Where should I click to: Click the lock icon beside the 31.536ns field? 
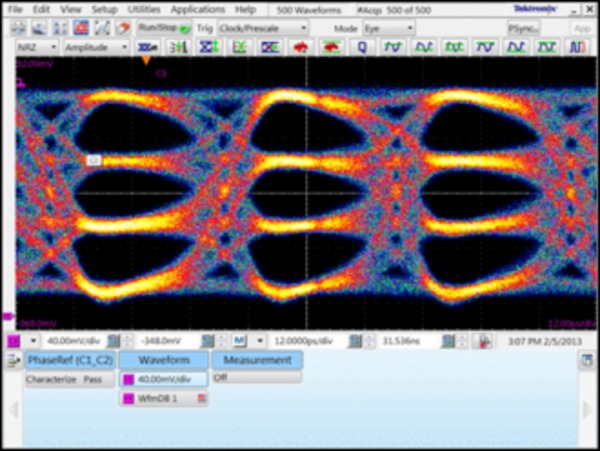(485, 342)
